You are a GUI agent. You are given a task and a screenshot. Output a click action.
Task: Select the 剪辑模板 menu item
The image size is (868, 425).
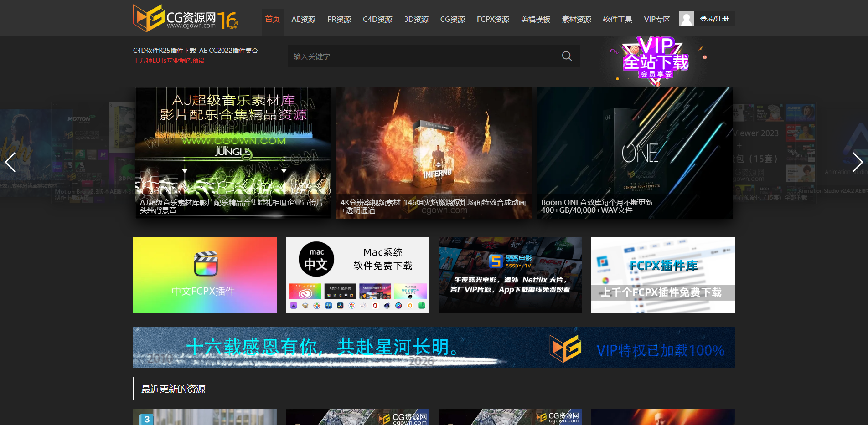[x=535, y=19]
